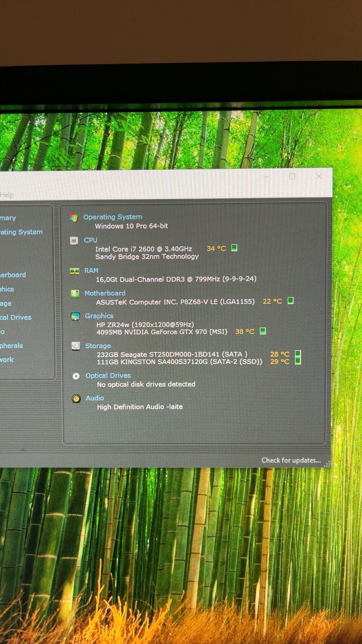The image size is (362, 644).
Task: Maximize the Speccy window
Action: coord(292,176)
